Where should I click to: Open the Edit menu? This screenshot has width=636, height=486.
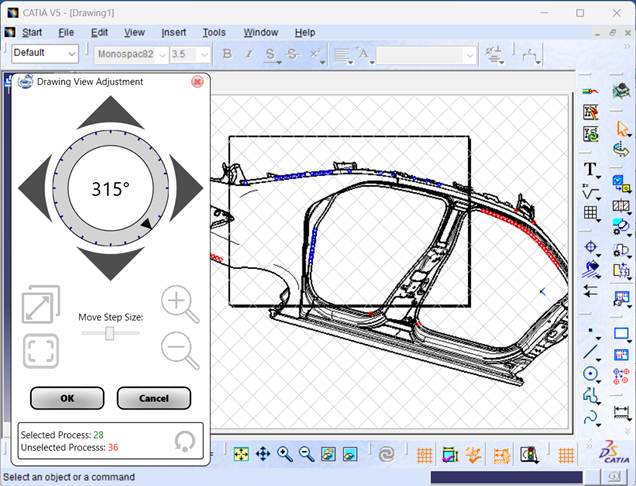(99, 32)
